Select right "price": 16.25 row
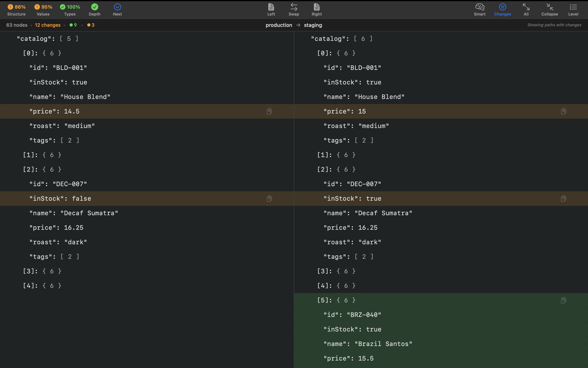Screen dimensions: 588x368 pyautogui.click(x=441, y=228)
